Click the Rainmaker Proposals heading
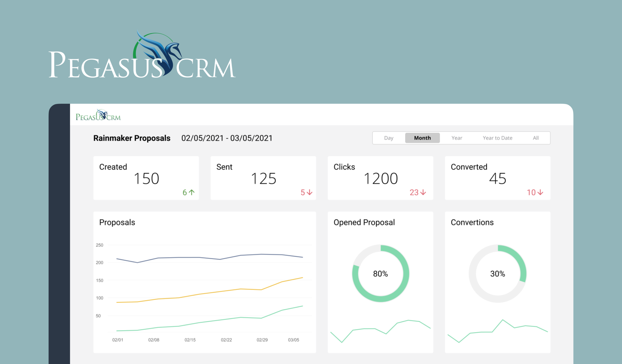Image resolution: width=622 pixels, height=364 pixels. 132,138
